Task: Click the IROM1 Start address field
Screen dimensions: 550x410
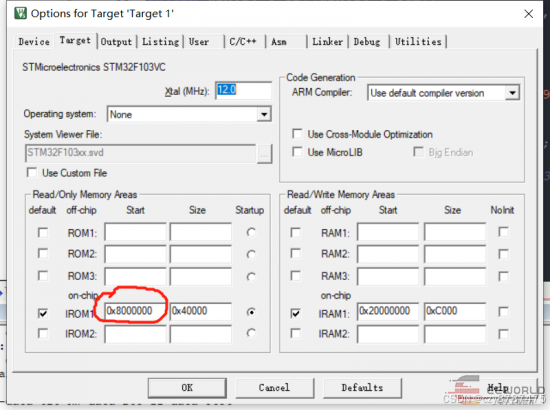Action: coord(135,311)
